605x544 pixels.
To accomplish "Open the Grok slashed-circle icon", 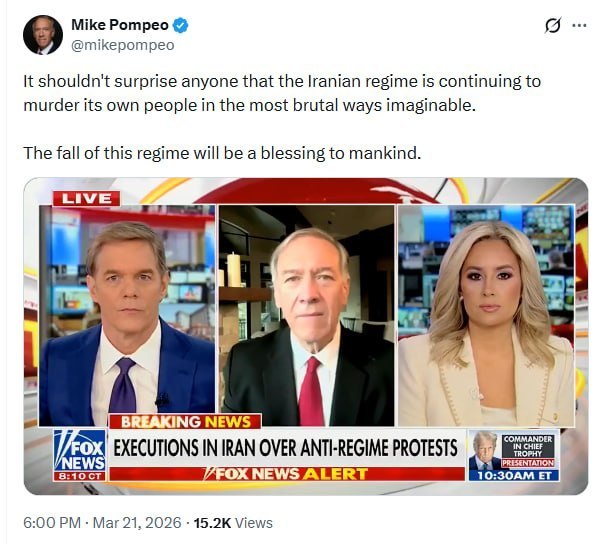I will click(553, 26).
